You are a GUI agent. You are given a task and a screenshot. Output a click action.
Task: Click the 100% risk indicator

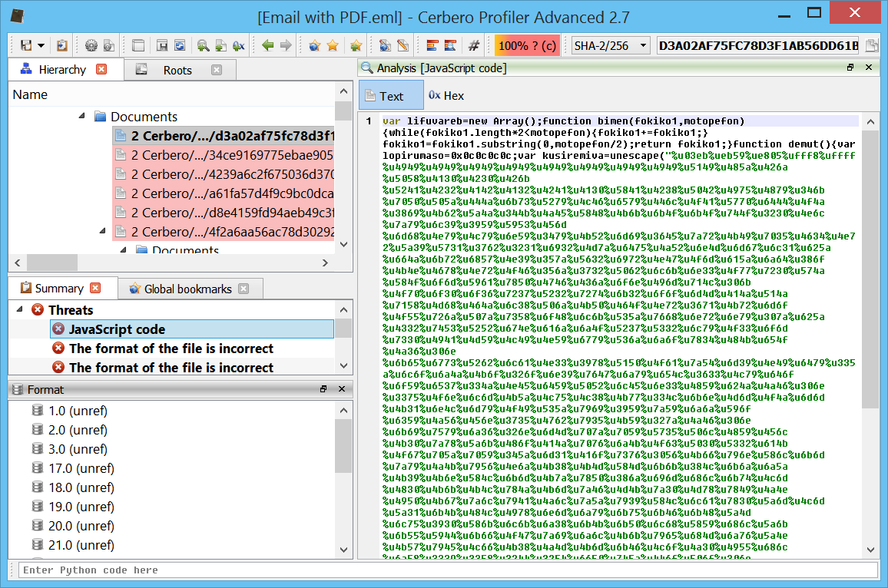click(x=527, y=46)
